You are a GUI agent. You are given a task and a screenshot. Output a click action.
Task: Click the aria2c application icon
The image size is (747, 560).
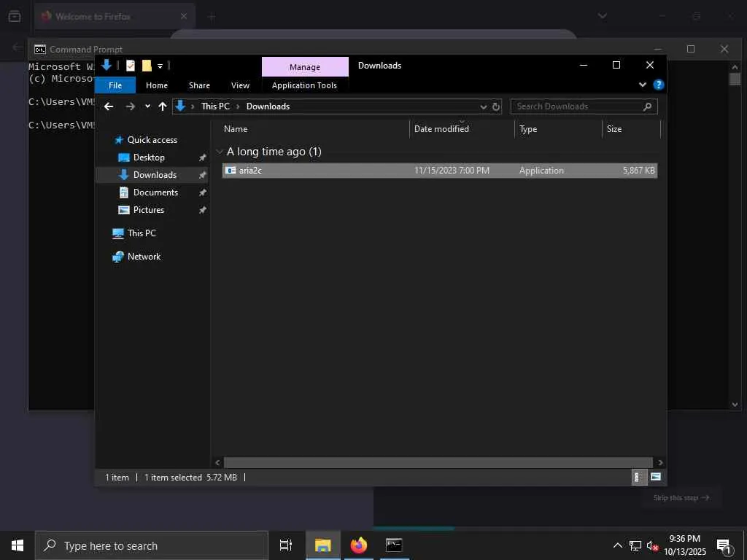pos(231,171)
